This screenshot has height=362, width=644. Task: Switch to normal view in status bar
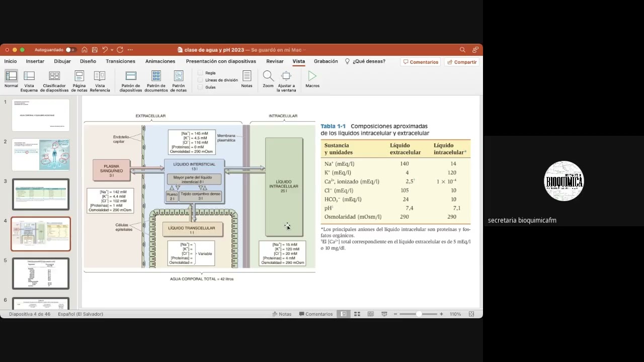point(344,314)
